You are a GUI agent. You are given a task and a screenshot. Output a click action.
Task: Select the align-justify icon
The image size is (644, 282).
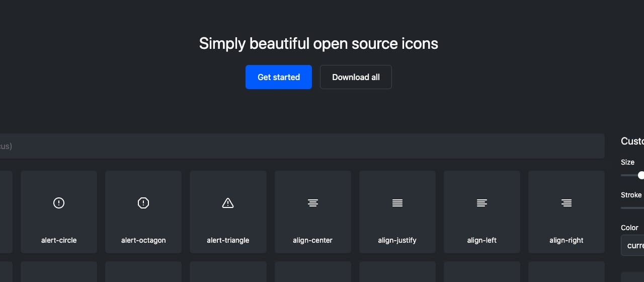397,203
